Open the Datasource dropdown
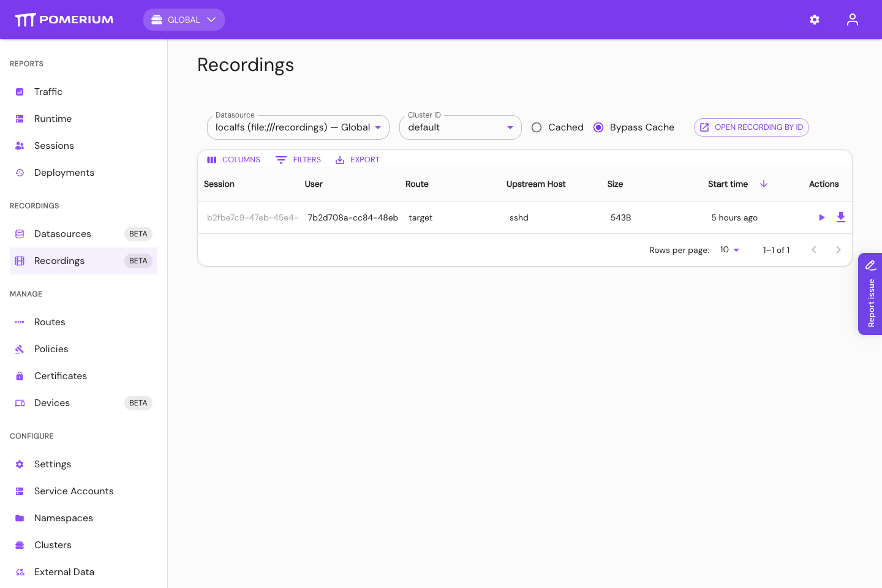882x588 pixels. [298, 127]
